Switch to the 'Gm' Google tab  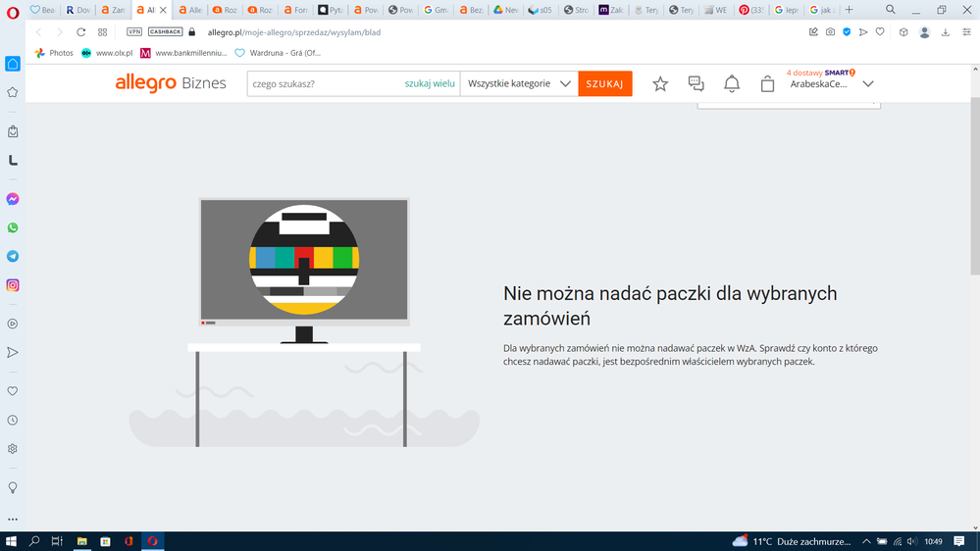tap(436, 10)
